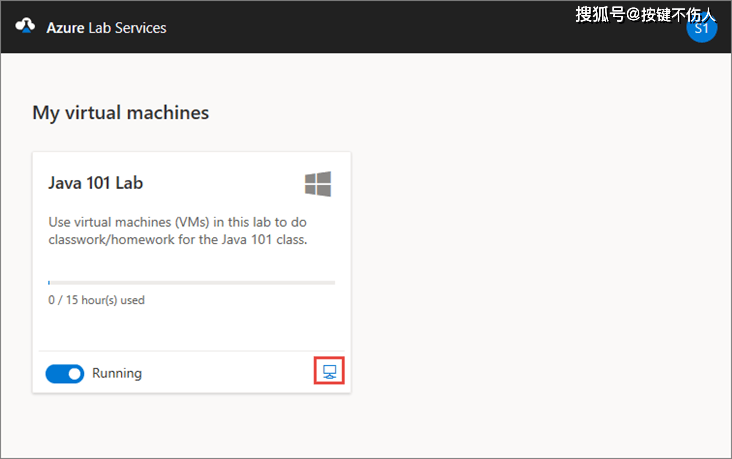Click the Azure Lab Services title
The image size is (732, 459).
(x=106, y=27)
